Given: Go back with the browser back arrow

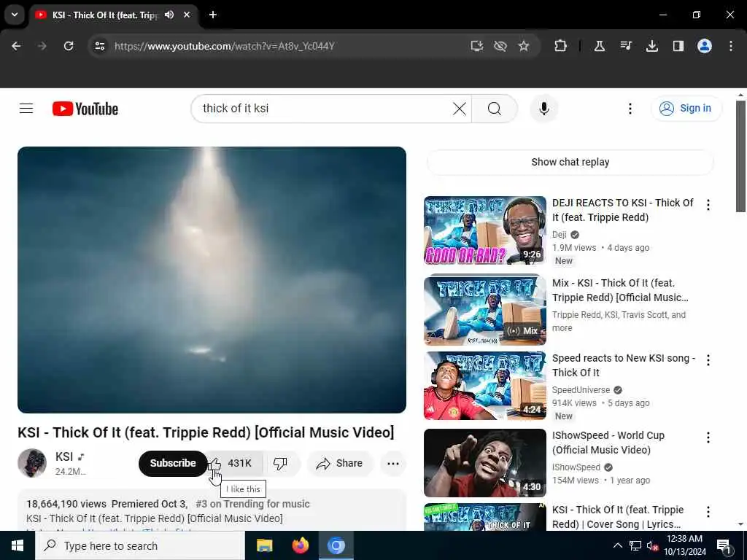Looking at the screenshot, I should click(16, 46).
